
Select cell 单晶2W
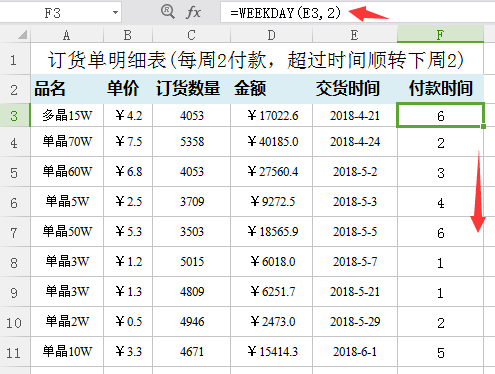pos(67,321)
